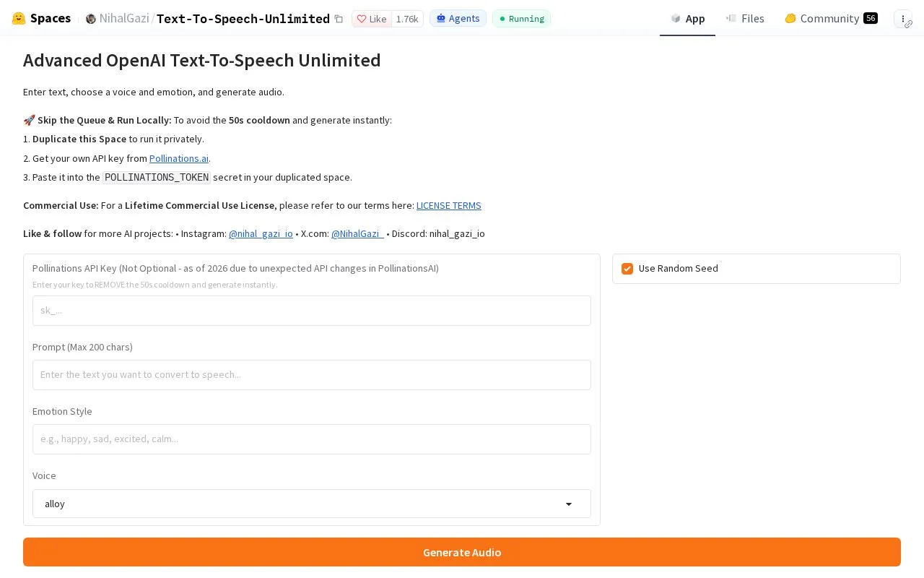Screen dimensions: 924x578
Task: Click the 'Advanced OpenAI Text-To-Speech Unlimited' heading
Action: click(202, 60)
